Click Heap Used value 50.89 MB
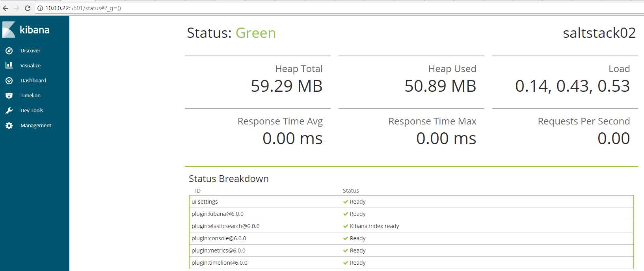The height and width of the screenshot is (271, 644). [x=441, y=86]
